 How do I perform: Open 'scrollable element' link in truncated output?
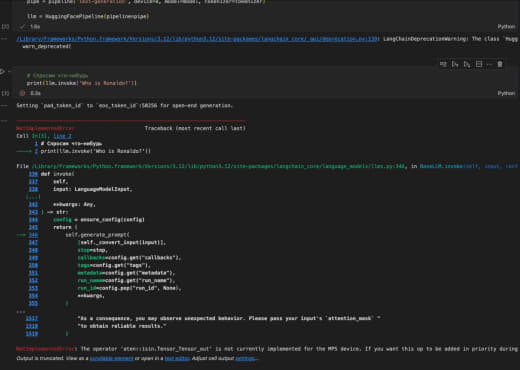point(111,358)
